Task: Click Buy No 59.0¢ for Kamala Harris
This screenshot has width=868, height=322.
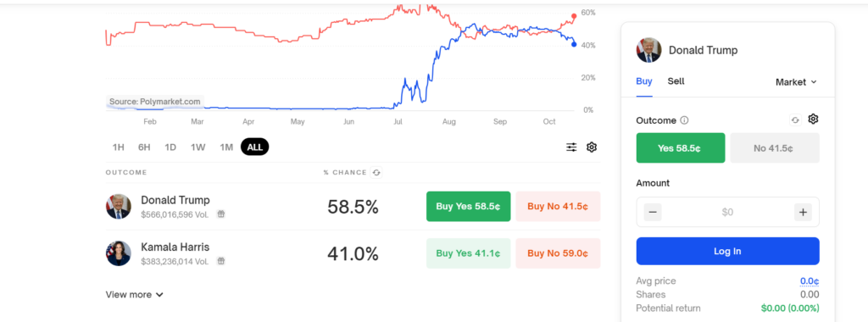Action: coord(558,253)
